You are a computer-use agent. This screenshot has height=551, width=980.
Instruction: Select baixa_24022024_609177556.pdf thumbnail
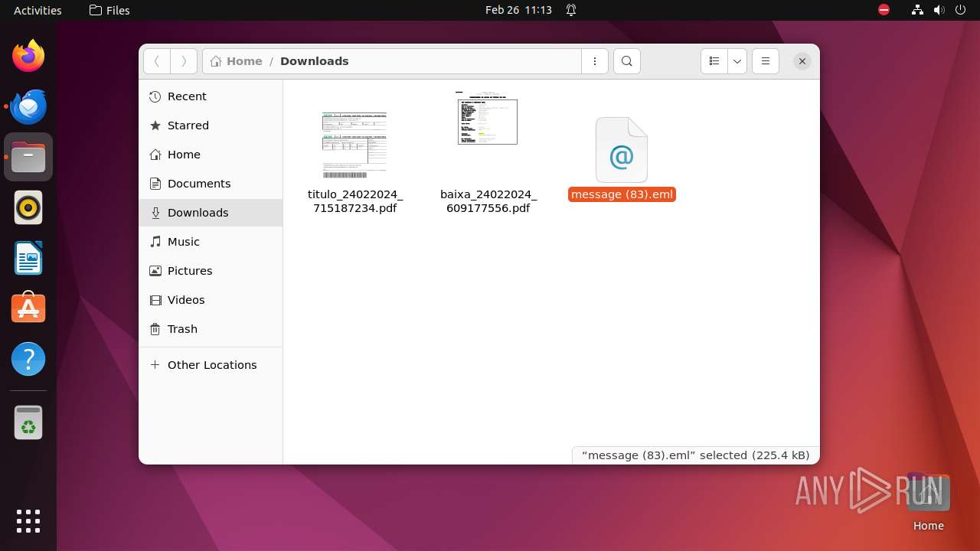[x=488, y=117]
